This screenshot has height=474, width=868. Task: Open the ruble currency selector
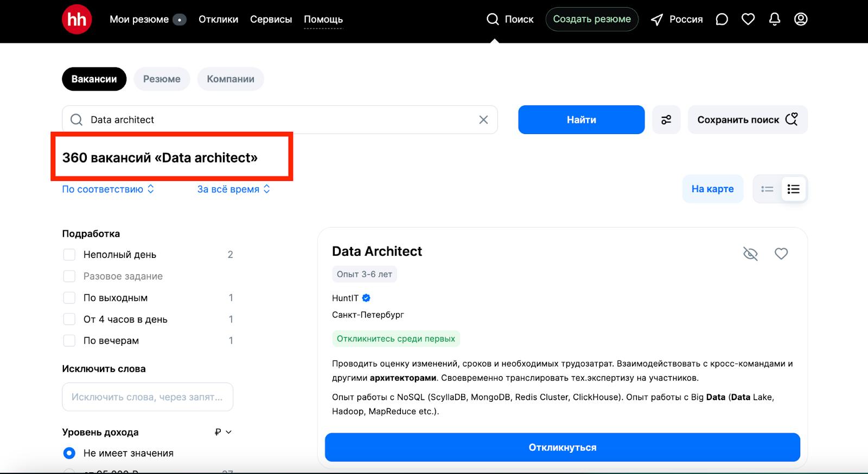pyautogui.click(x=223, y=432)
